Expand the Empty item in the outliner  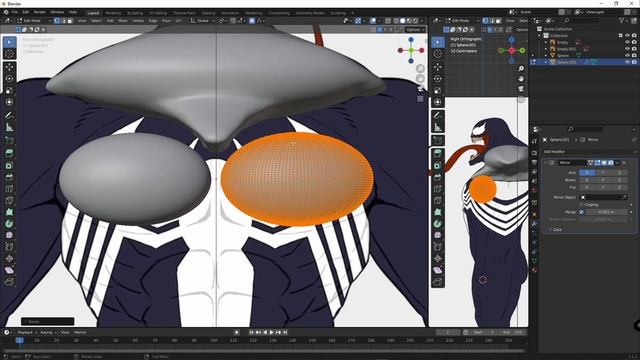tap(546, 42)
